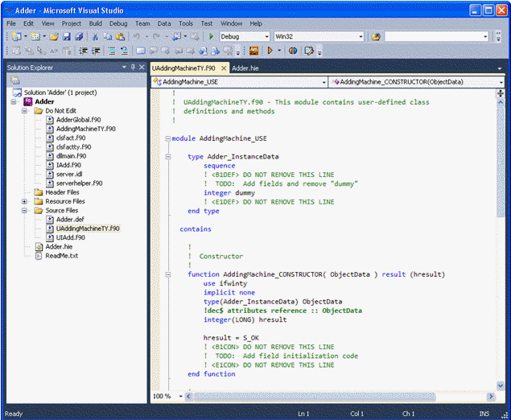Click the Decrease Indent icon
The height and width of the screenshot is (420, 511).
click(x=83, y=51)
